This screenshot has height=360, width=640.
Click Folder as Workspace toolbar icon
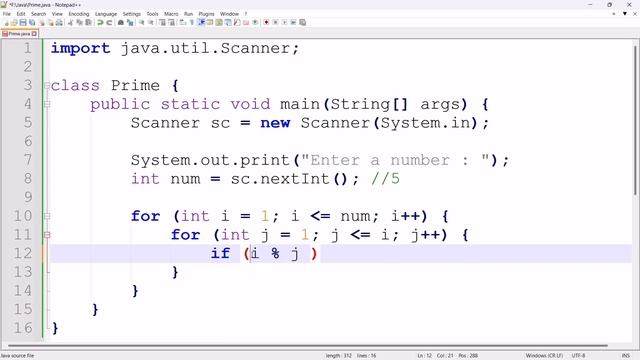tap(246, 22)
